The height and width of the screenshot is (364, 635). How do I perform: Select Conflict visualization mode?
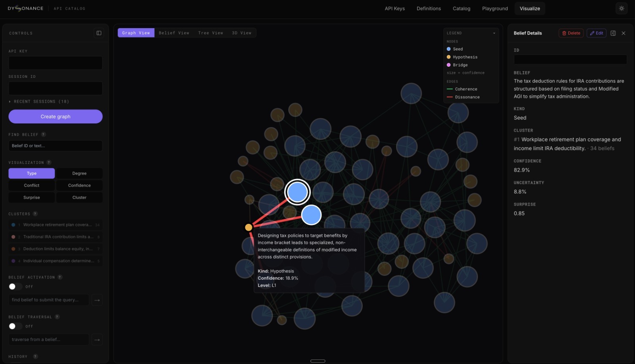click(32, 185)
